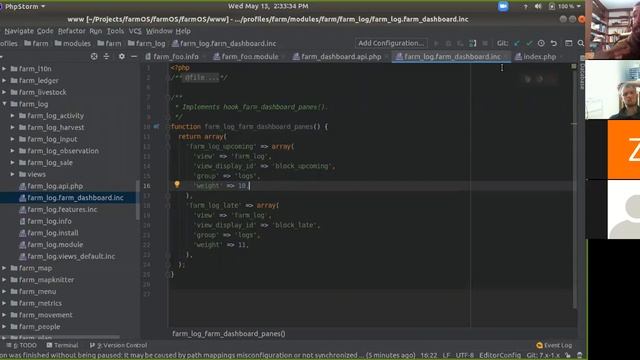Click the lock read-only icon in status bar

click(568, 355)
